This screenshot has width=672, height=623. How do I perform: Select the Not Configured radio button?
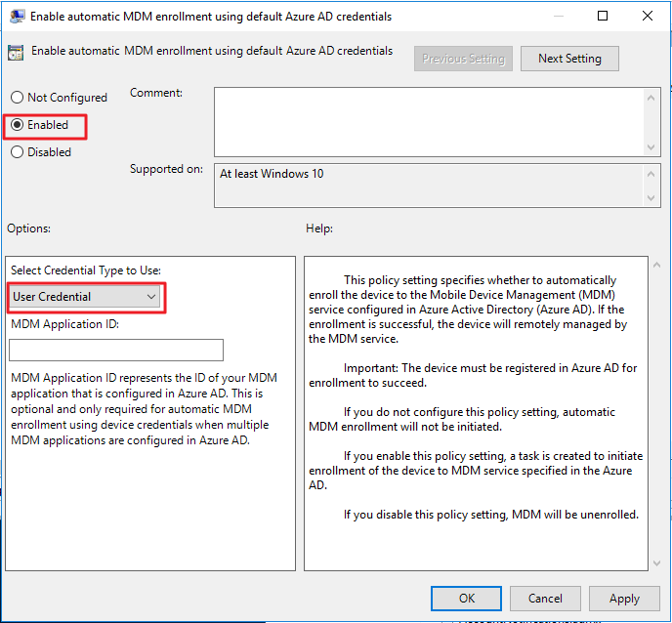pos(18,98)
